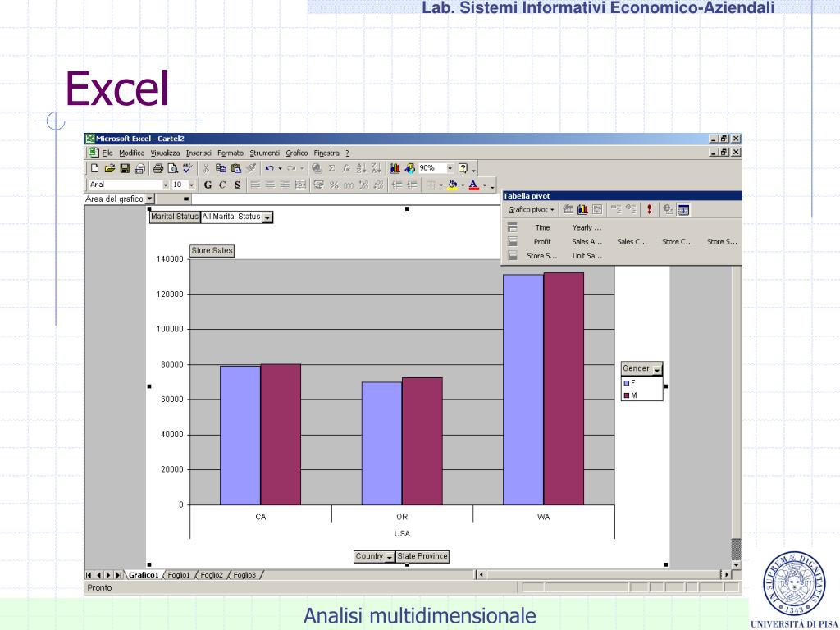Click the Store Sales field button on chart
Viewport: 840px width, 630px height.
212,251
